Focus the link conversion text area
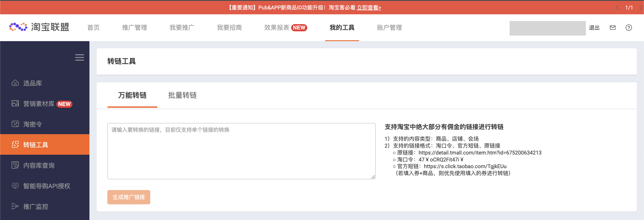 (x=241, y=151)
